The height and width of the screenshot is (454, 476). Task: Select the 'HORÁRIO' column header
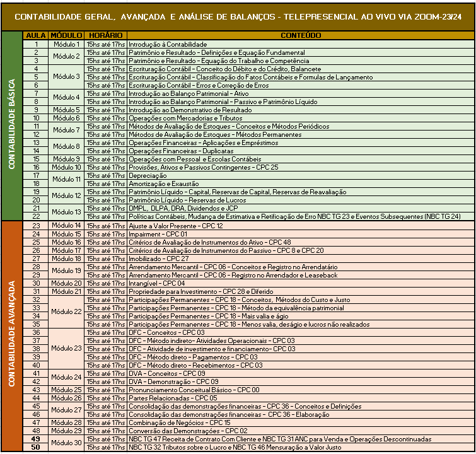pos(106,35)
